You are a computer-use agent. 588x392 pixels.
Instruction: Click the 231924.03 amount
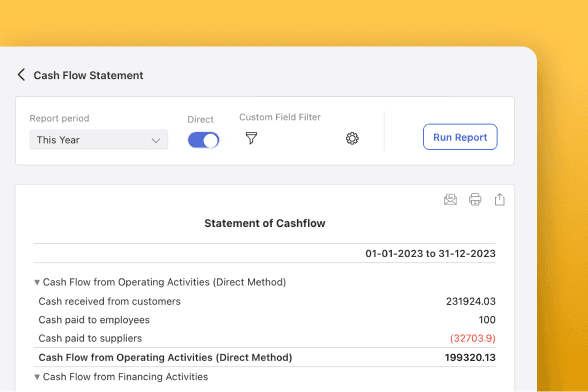pyautogui.click(x=471, y=301)
